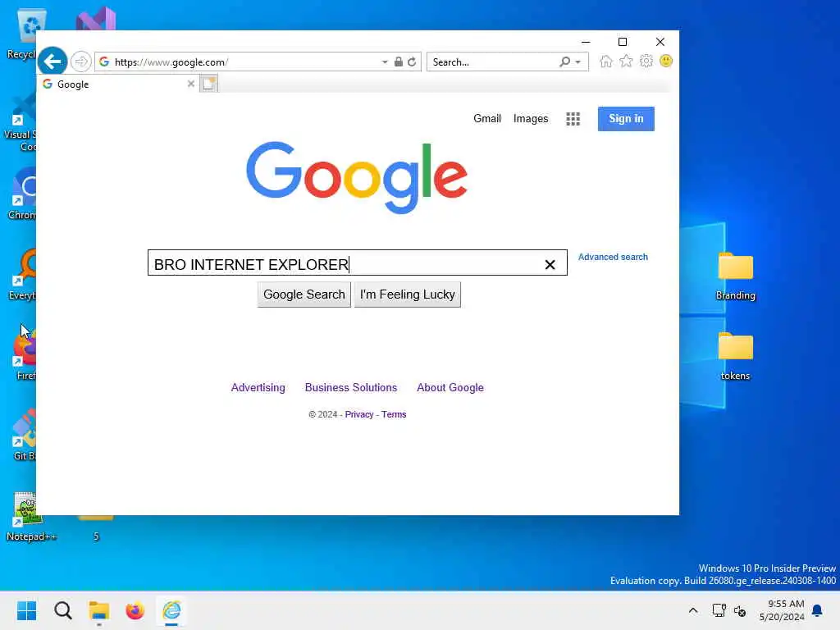Go back with the blue back arrow
This screenshot has height=630, width=840.
pyautogui.click(x=52, y=62)
